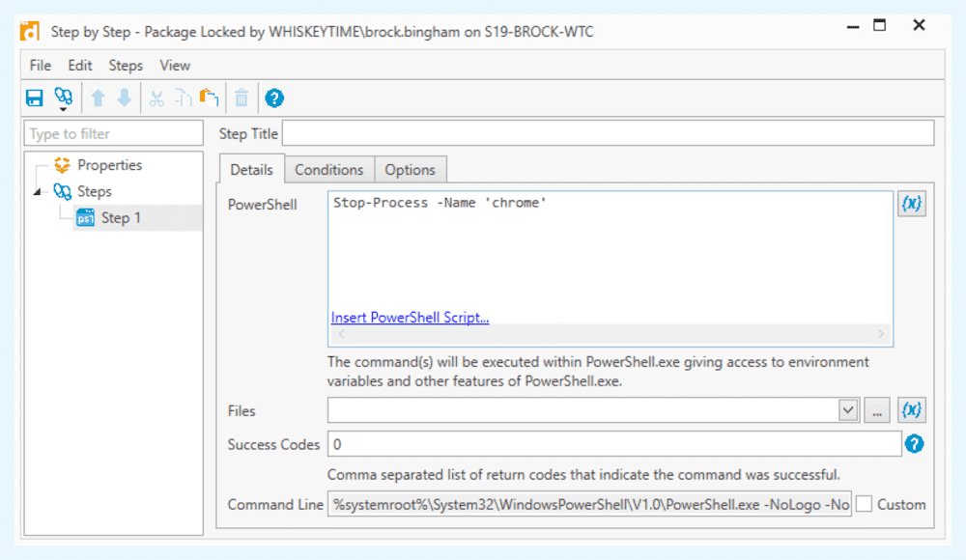Click the Insert PowerShell Script link

click(410, 318)
